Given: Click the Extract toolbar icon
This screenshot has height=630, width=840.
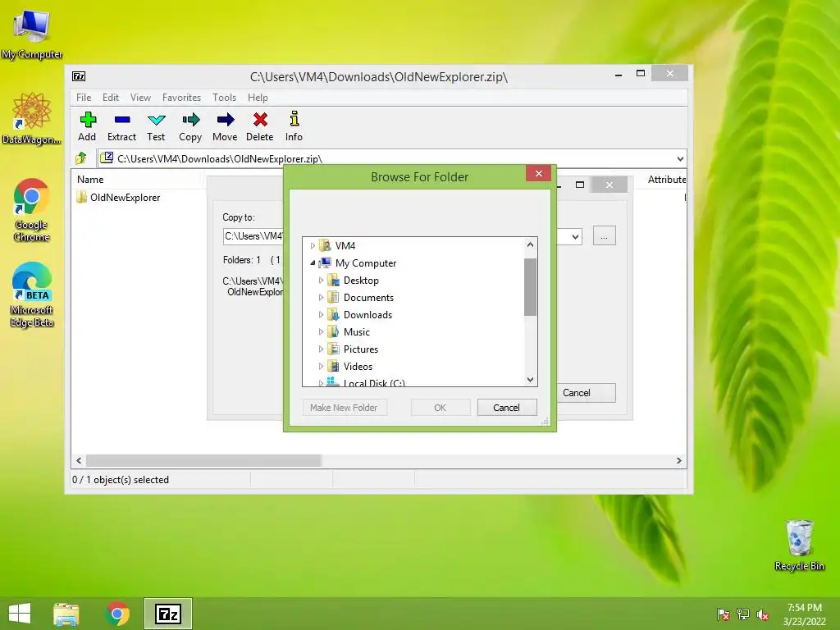Looking at the screenshot, I should 121,127.
